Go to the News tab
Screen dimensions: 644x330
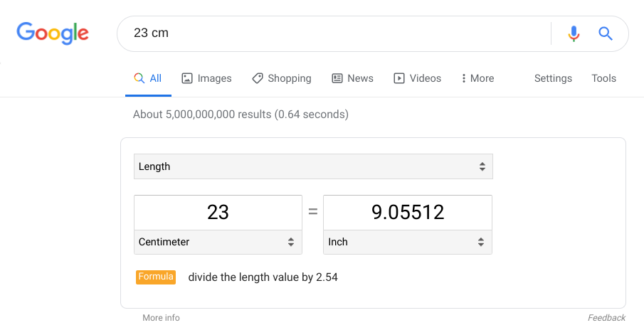(x=352, y=78)
